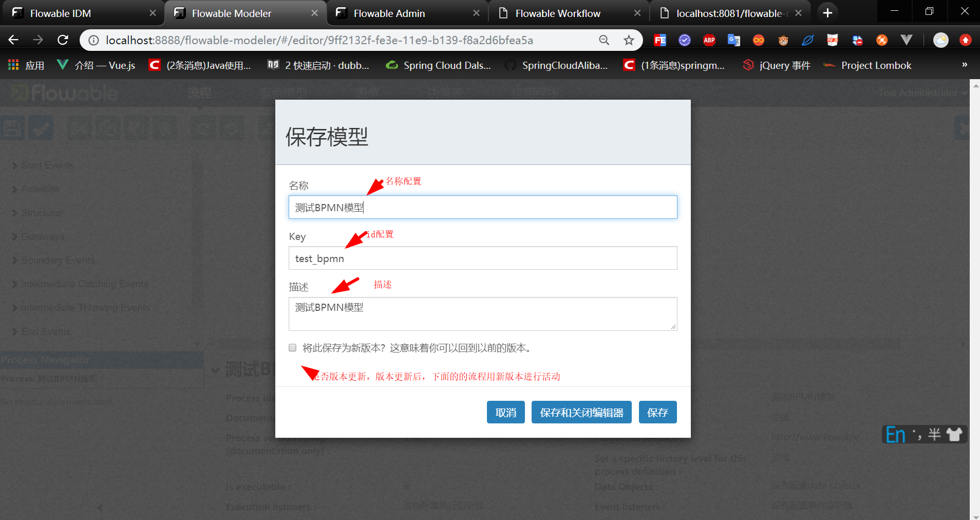980x520 pixels.
Task: Select the Flowable Modeler tab
Action: pos(245,13)
